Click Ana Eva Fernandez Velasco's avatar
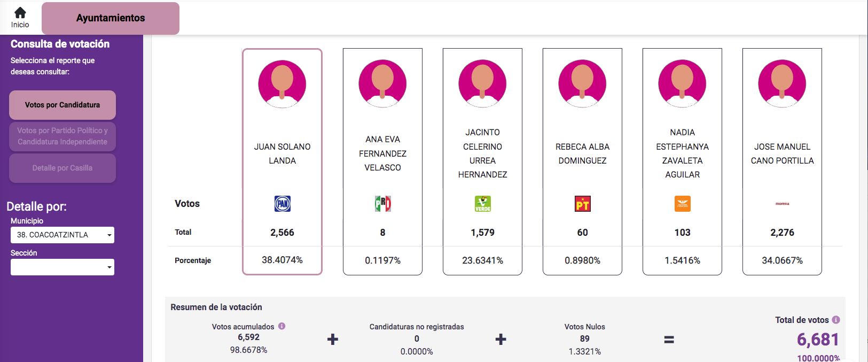This screenshot has width=868, height=362. tap(382, 84)
